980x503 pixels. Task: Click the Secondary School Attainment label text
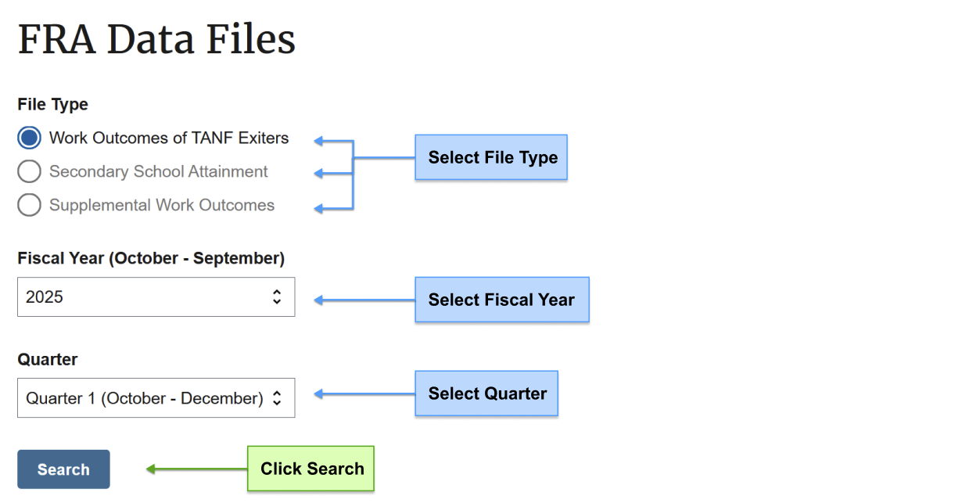(159, 172)
